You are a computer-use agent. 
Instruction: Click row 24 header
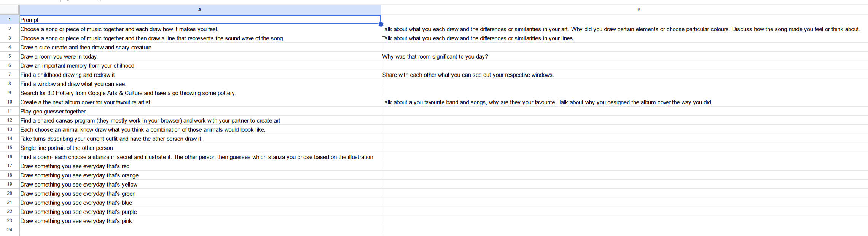10,230
